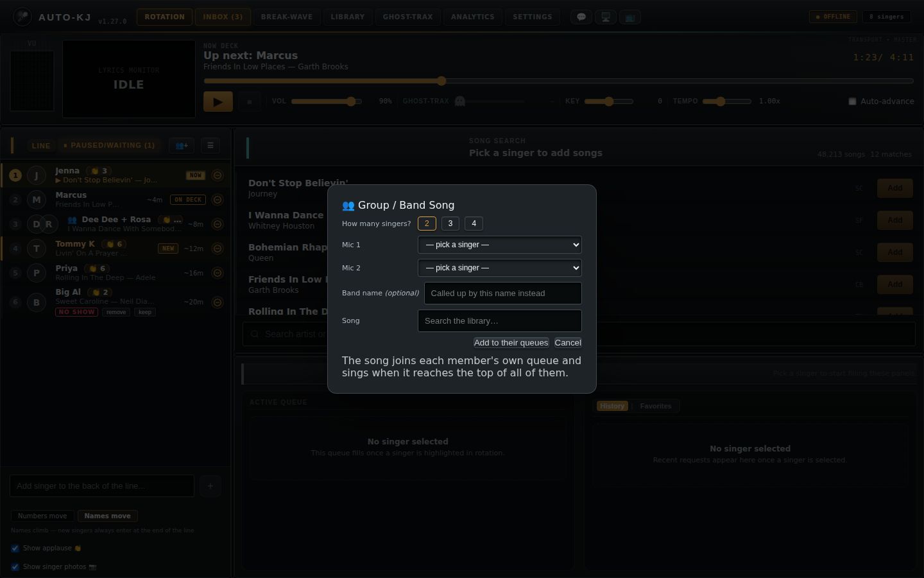Select 4 singers in the group dialog
Viewport: 924px width, 578px height.
(474, 223)
